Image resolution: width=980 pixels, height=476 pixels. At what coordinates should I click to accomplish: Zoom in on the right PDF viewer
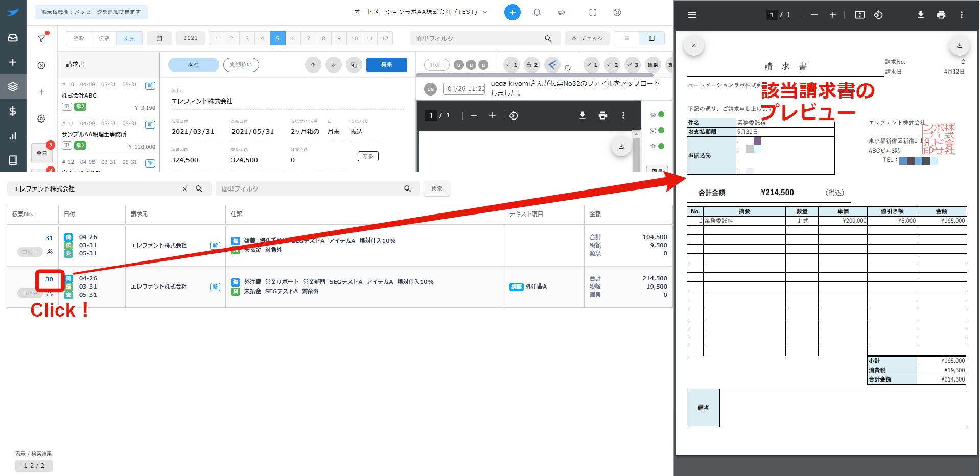point(833,15)
